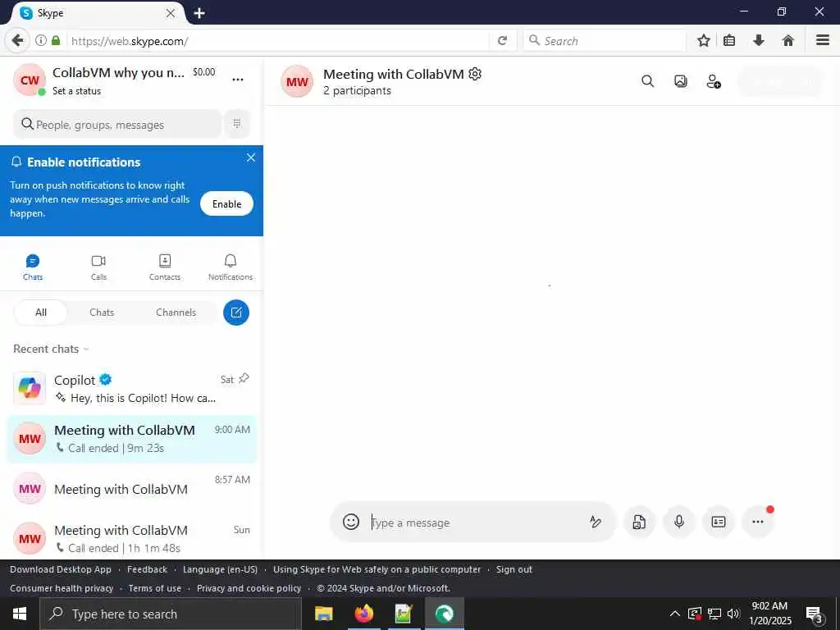Dismiss the Enable notifications banner

point(251,157)
